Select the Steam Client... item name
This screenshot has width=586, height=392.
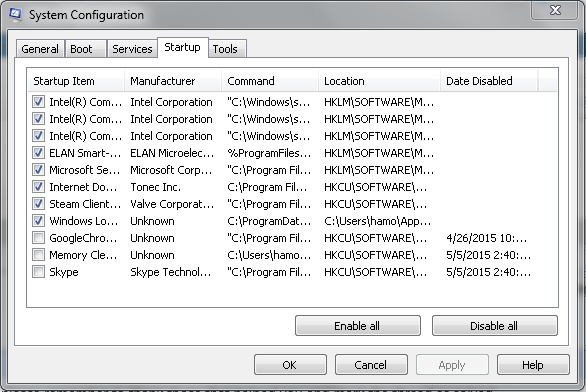(85, 204)
